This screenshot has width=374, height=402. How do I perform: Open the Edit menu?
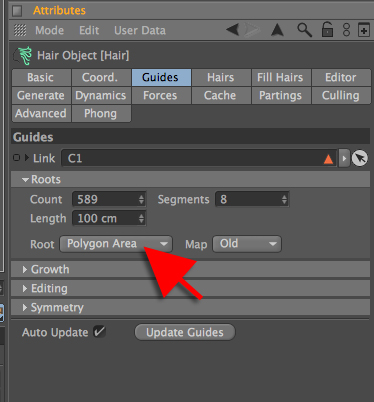tap(89, 30)
